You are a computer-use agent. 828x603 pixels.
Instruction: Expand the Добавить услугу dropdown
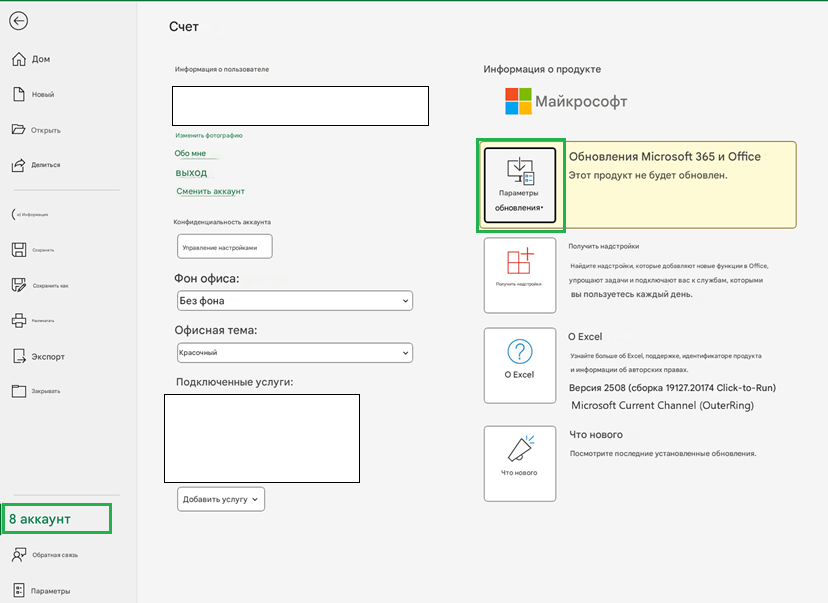pyautogui.click(x=221, y=499)
